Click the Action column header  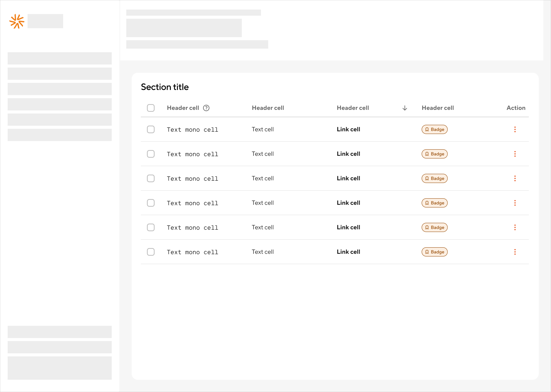(516, 108)
